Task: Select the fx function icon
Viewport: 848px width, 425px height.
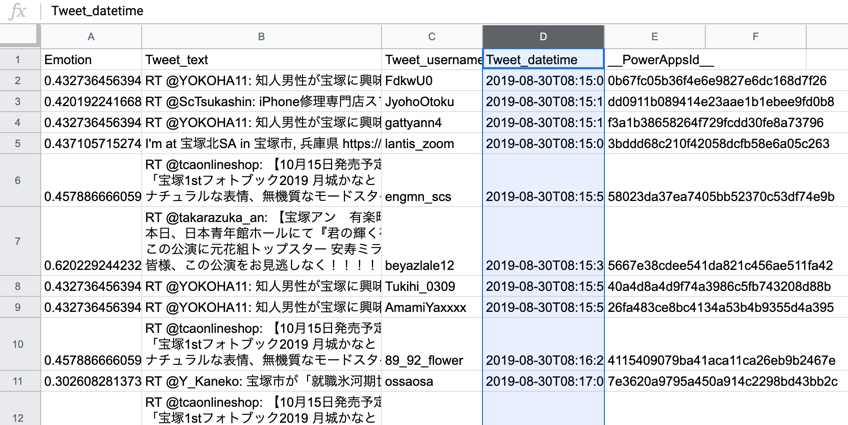Action: click(17, 11)
